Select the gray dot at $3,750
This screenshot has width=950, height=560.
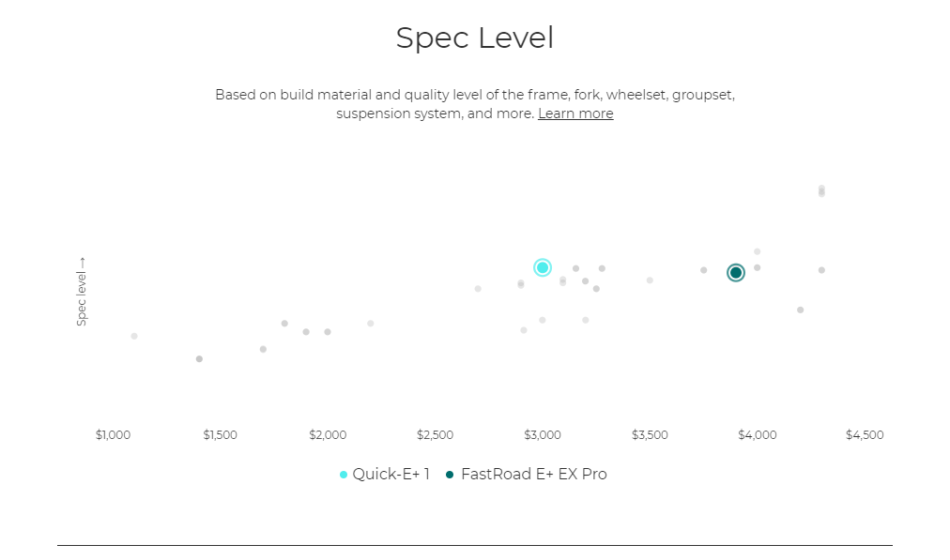[703, 270]
